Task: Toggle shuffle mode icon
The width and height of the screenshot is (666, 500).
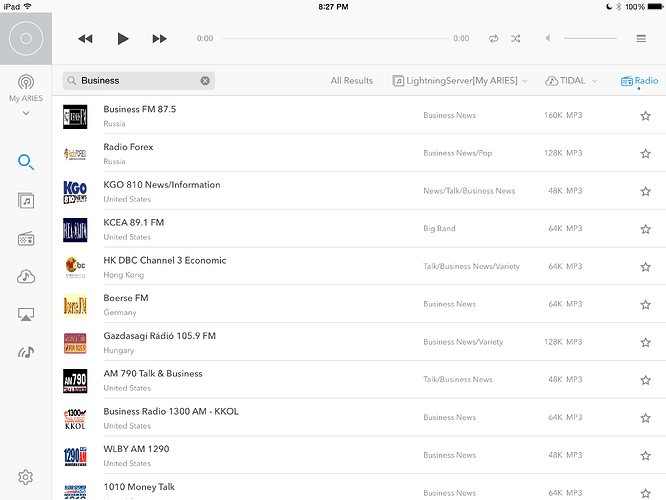Action: pyautogui.click(x=516, y=39)
